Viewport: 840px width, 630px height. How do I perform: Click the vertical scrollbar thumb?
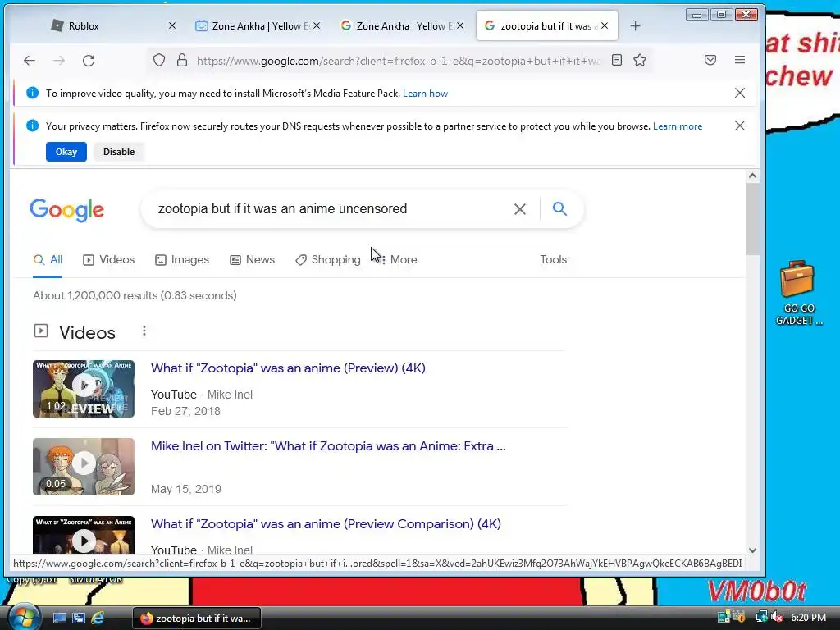[752, 219]
